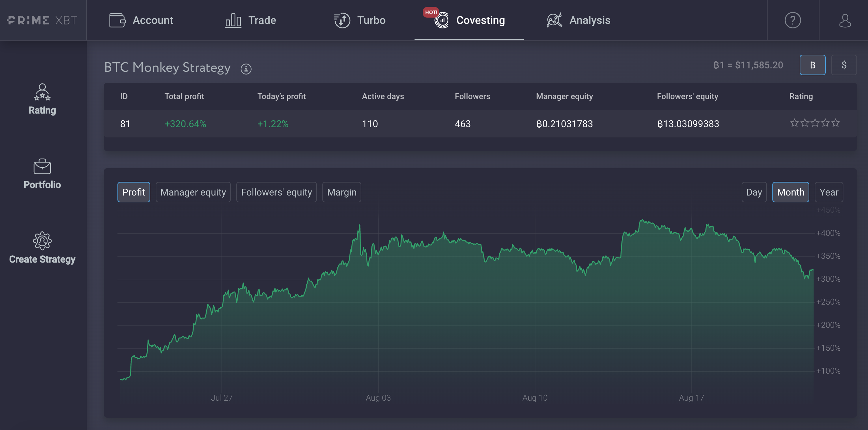Click the strategy star rating
868x430 pixels.
tap(815, 123)
